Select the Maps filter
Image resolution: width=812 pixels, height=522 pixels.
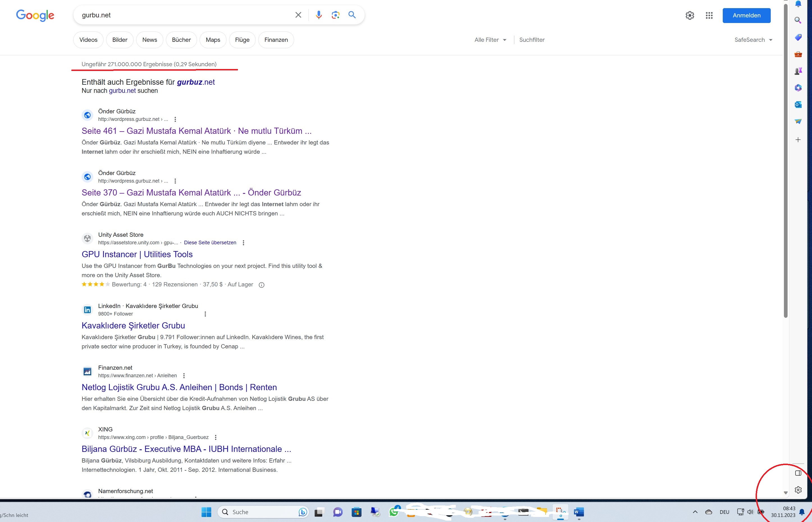point(213,40)
